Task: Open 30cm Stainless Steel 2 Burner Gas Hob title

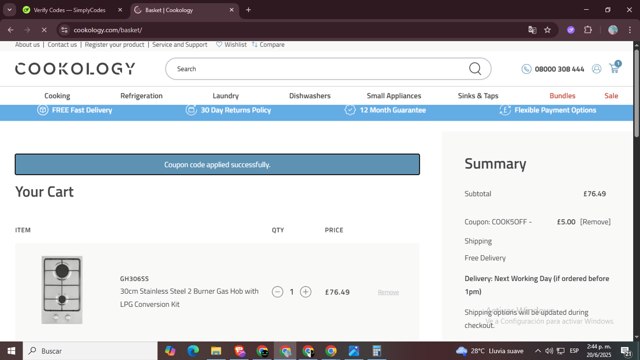Action: pos(189,298)
